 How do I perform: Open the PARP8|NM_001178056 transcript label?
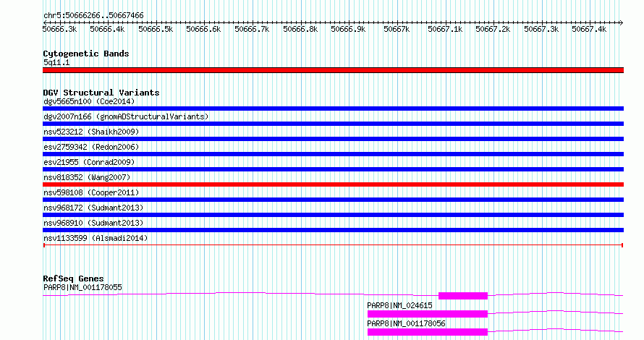[406, 323]
